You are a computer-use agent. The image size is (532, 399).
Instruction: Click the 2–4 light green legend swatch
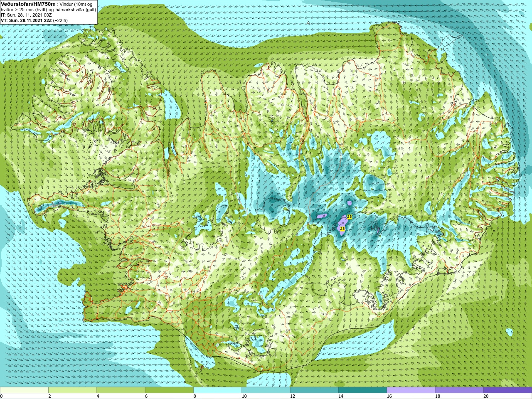pyautogui.click(x=72, y=390)
